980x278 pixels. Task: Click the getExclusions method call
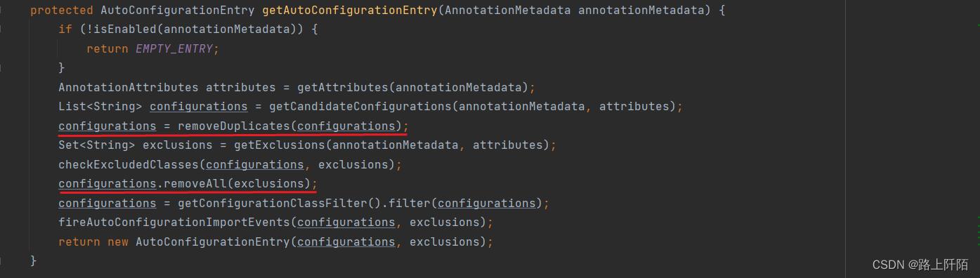pos(279,145)
